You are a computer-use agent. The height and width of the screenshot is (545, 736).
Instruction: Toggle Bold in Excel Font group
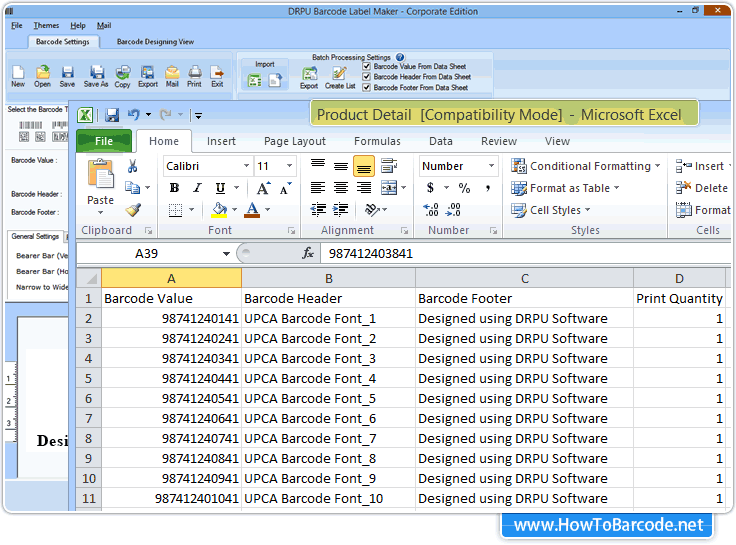174,188
